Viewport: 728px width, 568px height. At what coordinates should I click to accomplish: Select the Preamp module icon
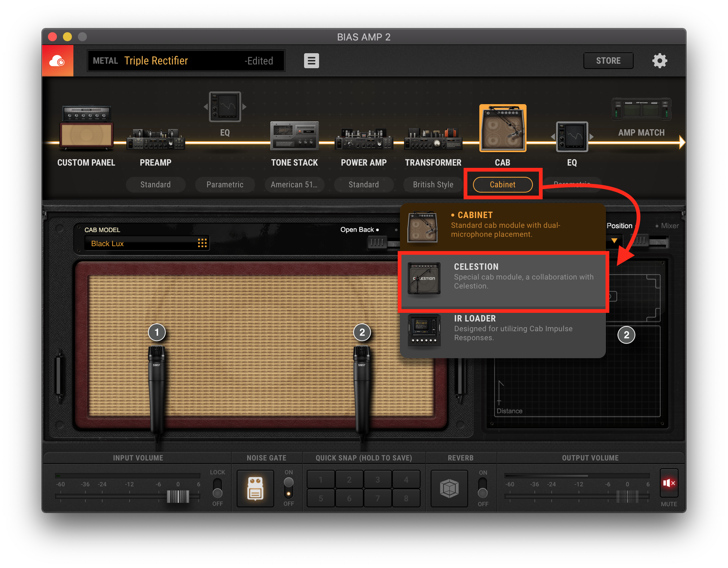tap(155, 139)
